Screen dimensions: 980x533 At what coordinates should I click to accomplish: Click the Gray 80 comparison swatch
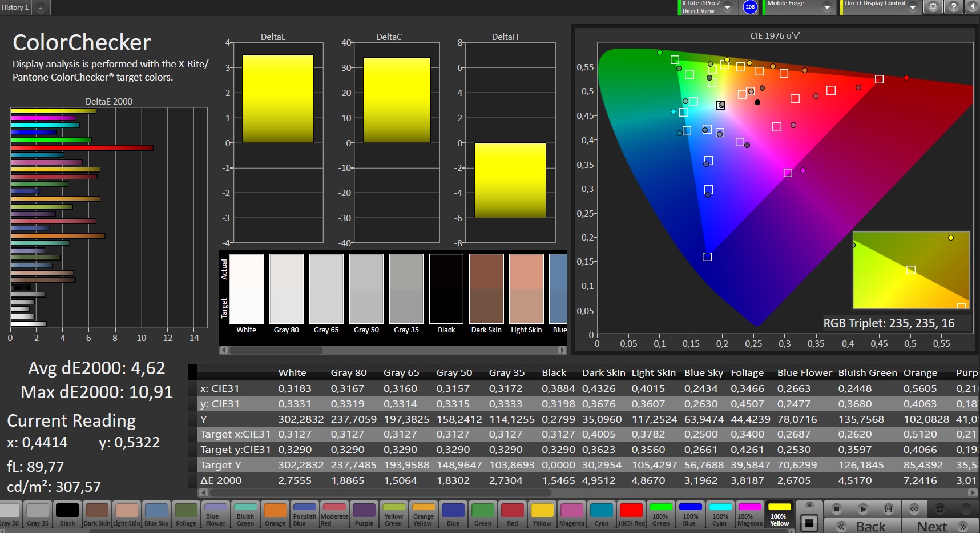(x=286, y=288)
